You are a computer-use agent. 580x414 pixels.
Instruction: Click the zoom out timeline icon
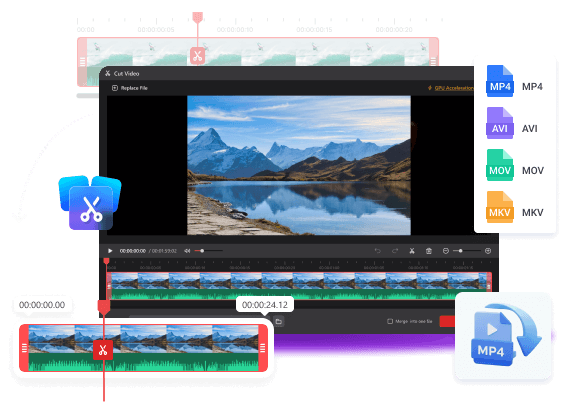tap(446, 251)
